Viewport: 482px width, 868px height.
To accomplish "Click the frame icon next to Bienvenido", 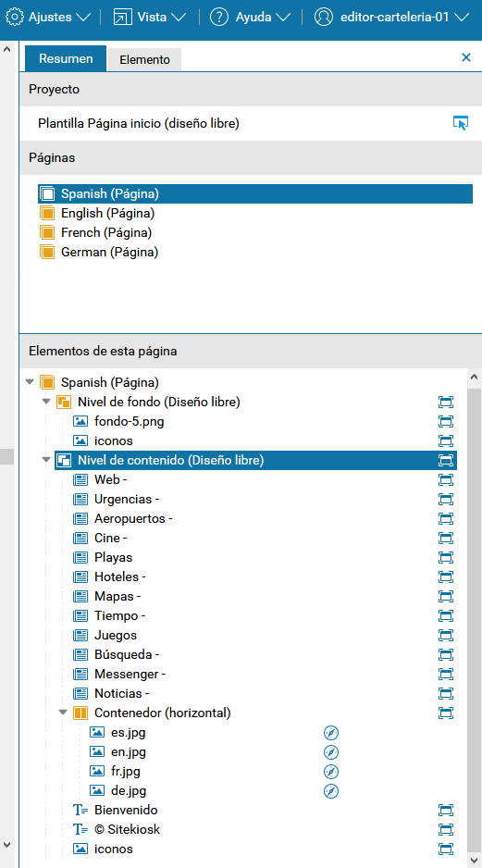I will 446,811.
